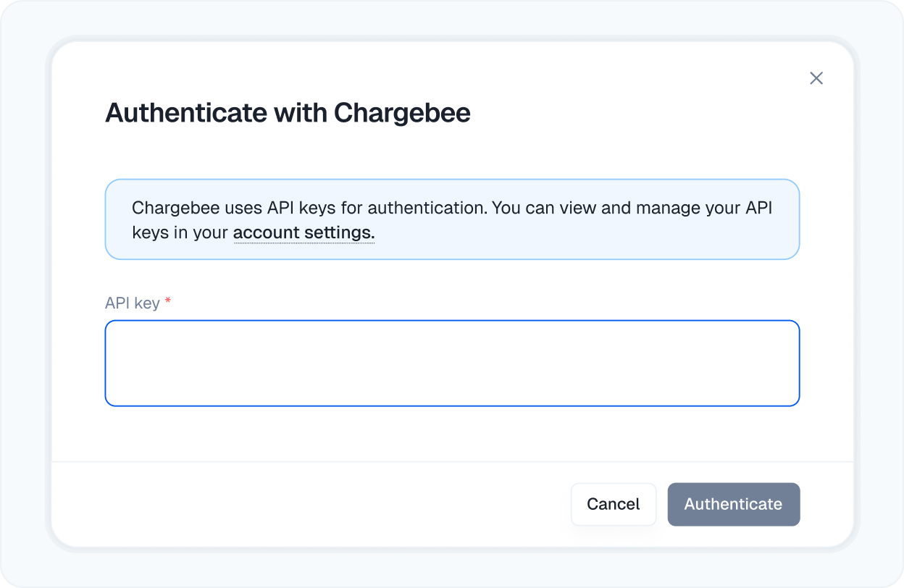Click the modal footer area

[290, 504]
